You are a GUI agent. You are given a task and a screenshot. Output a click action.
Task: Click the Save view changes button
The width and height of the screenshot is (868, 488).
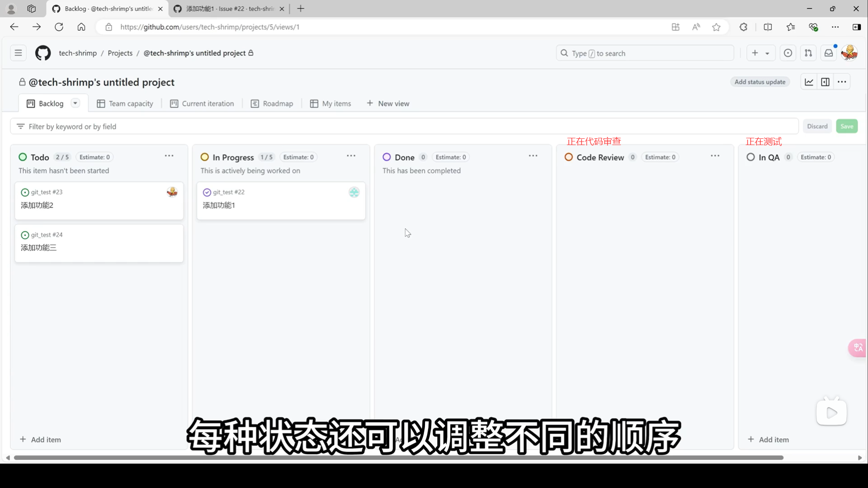click(846, 126)
